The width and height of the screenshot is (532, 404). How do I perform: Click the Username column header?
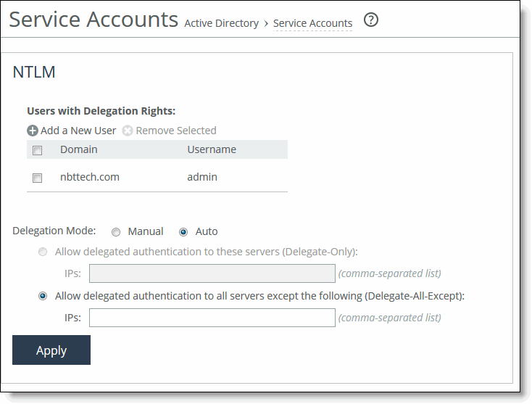[x=212, y=149]
